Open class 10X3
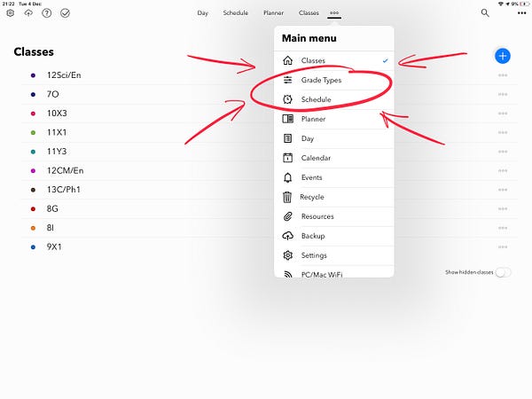The image size is (532, 399). click(x=57, y=113)
